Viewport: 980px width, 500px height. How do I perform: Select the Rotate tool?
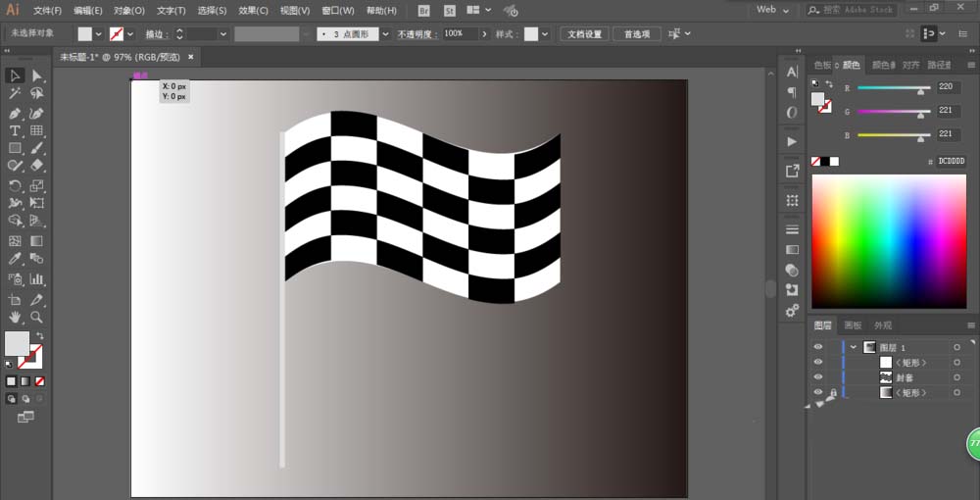[x=15, y=185]
